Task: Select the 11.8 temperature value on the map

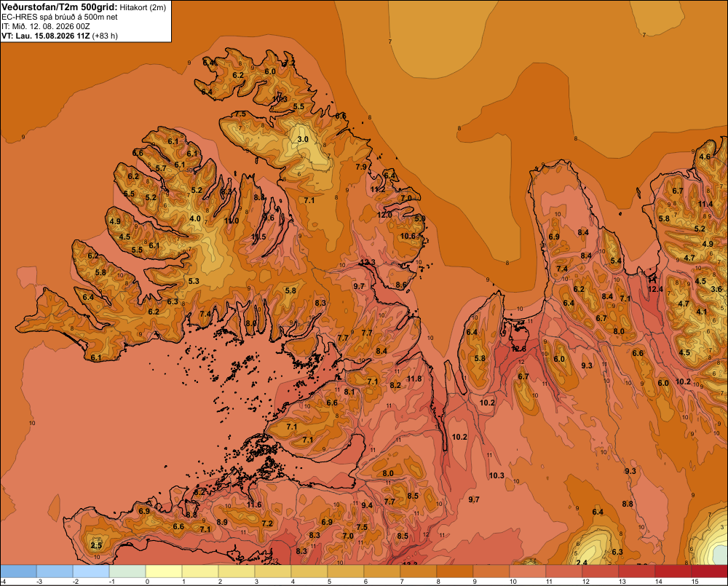Action: point(414,379)
